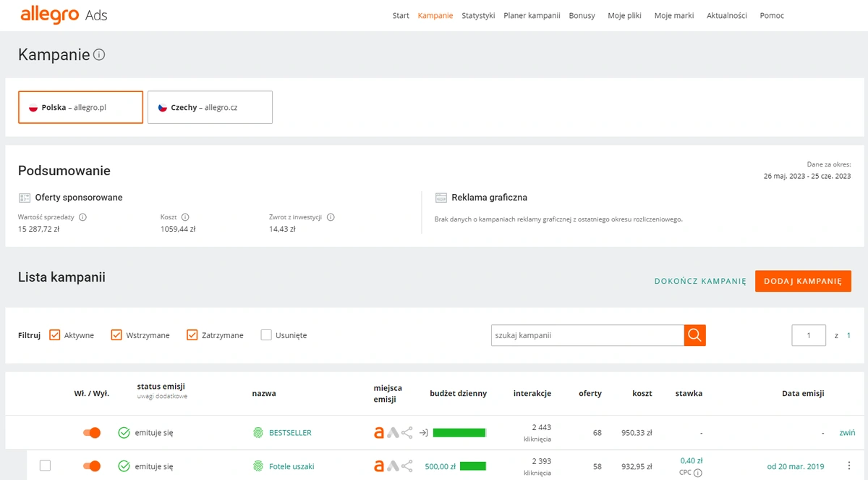
Task: Click info icon beside Koszt
Action: [185, 217]
